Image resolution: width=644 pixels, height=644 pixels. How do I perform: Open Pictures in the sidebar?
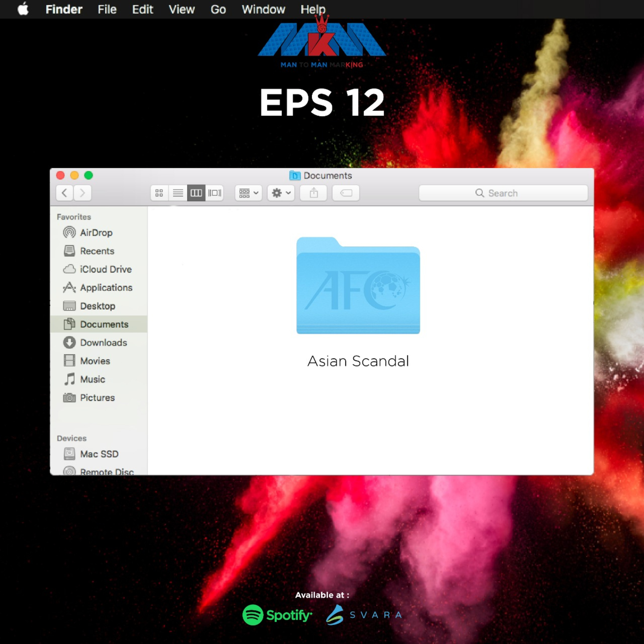99,398
